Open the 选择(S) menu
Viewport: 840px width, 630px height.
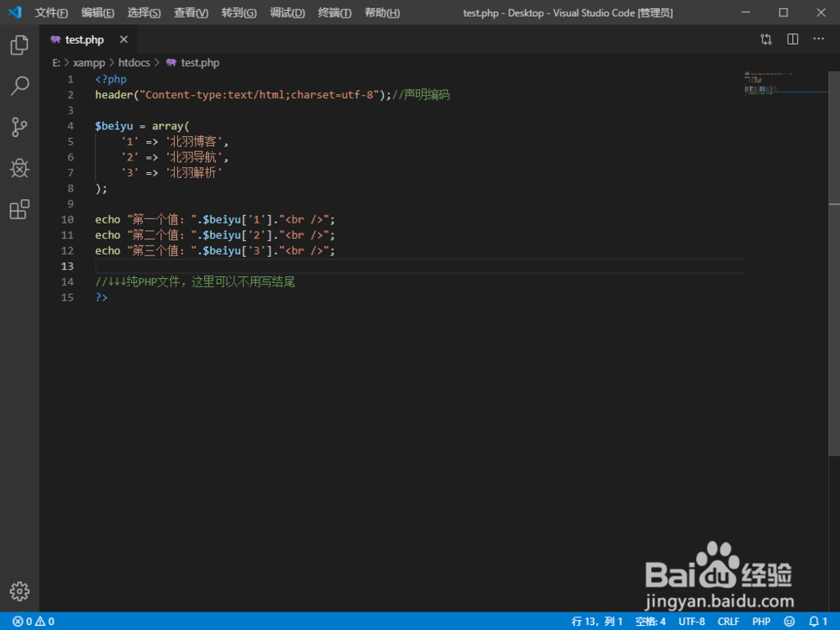[144, 13]
